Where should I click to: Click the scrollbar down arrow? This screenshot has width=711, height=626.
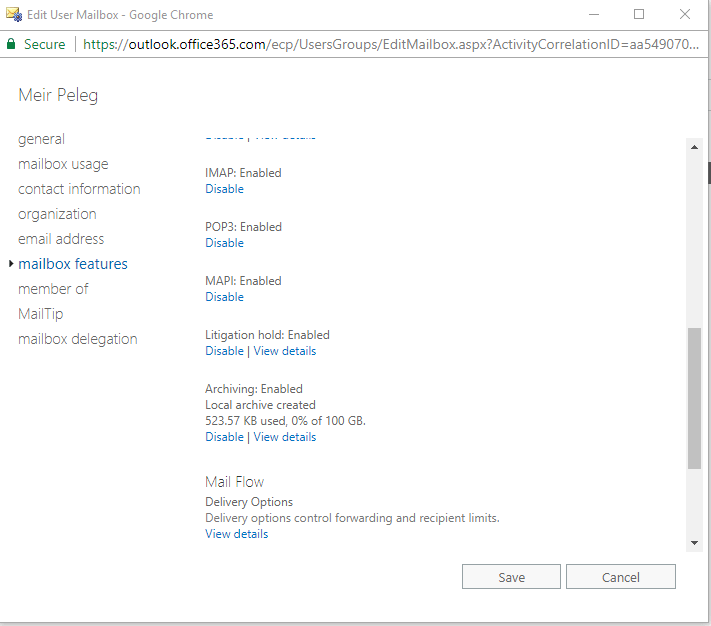coord(694,543)
